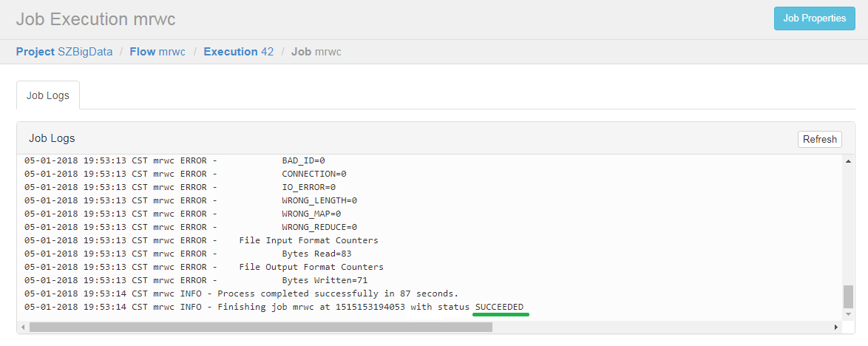Open Flow mrwc breadcrumb link
The height and width of the screenshot is (346, 868).
157,52
